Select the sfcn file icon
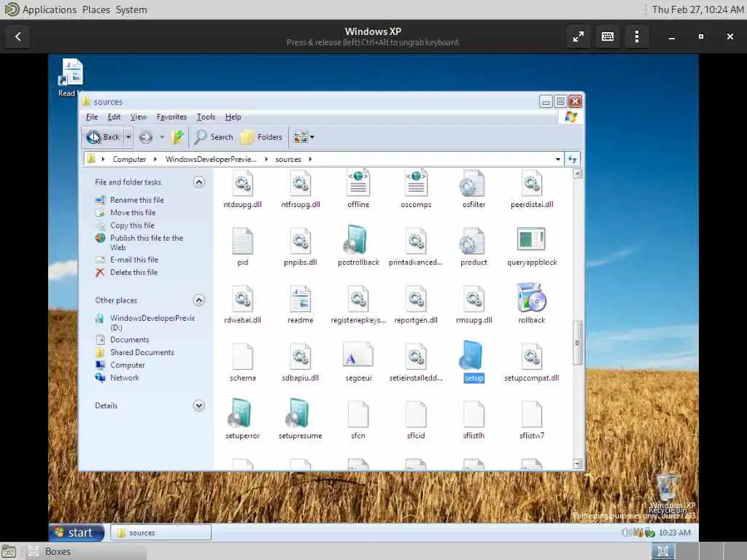The image size is (747, 560). 358,414
